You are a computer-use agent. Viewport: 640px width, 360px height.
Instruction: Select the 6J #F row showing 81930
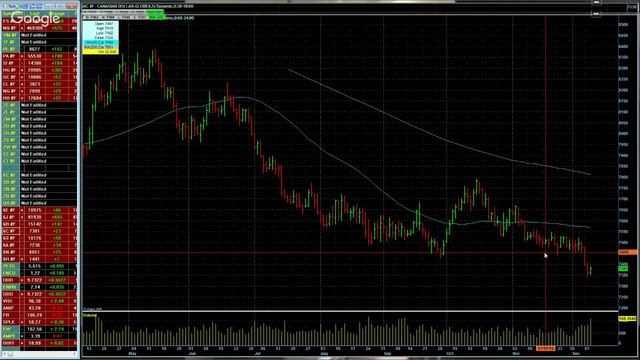click(39, 217)
